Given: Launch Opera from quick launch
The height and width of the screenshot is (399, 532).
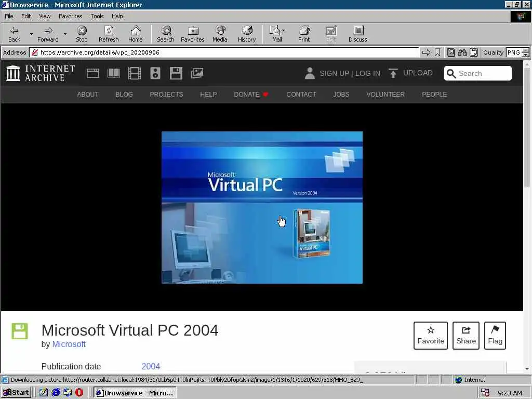Looking at the screenshot, I should click(79, 393).
